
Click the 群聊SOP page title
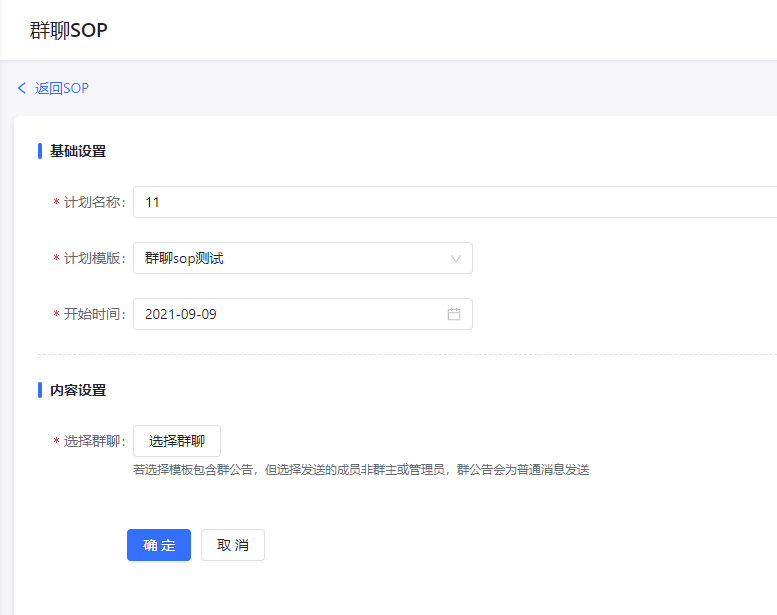click(68, 30)
